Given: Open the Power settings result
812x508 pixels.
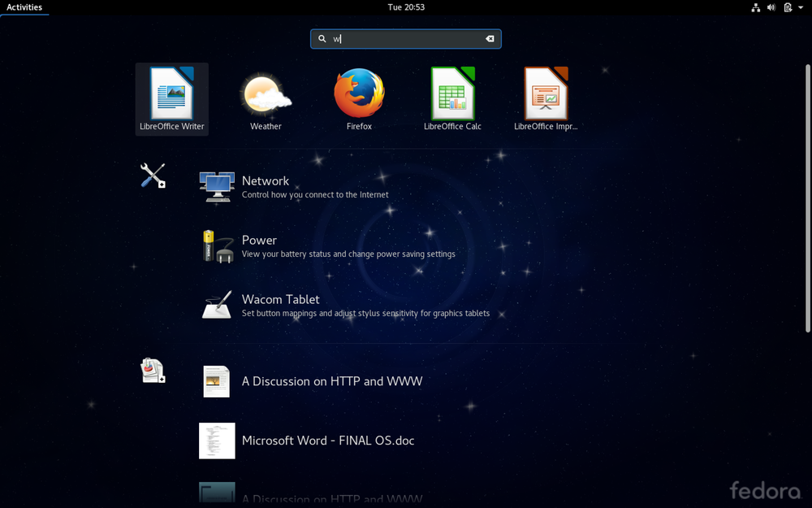Looking at the screenshot, I should 259,246.
